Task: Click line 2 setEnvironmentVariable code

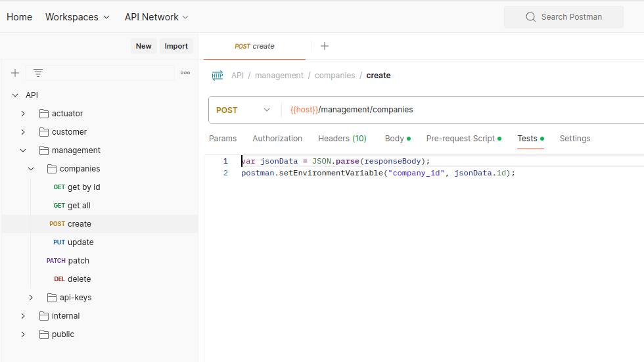Action: pyautogui.click(x=378, y=173)
